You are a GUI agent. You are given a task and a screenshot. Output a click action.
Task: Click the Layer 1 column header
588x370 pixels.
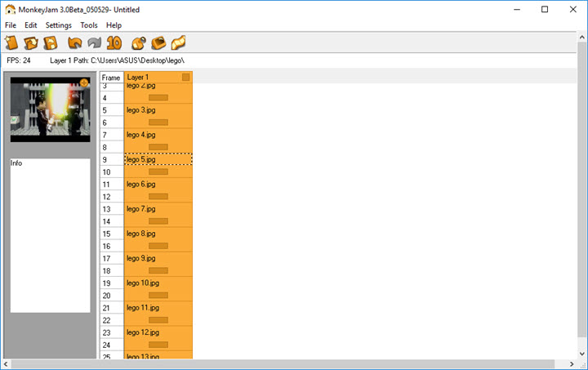coord(158,78)
